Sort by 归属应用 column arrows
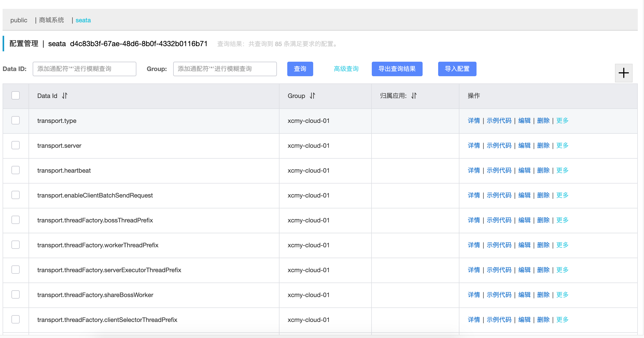Viewport: 644px width, 338px height. (414, 96)
